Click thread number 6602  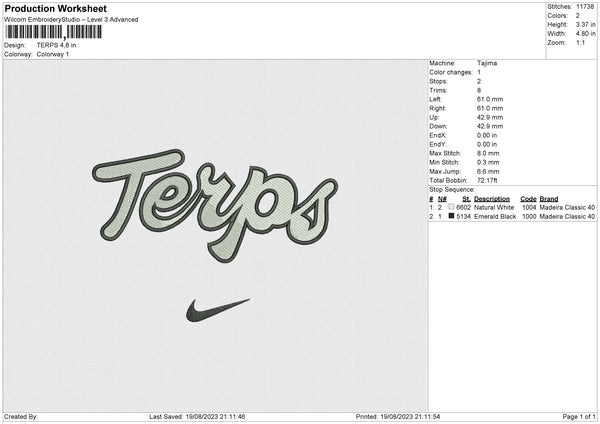point(463,207)
